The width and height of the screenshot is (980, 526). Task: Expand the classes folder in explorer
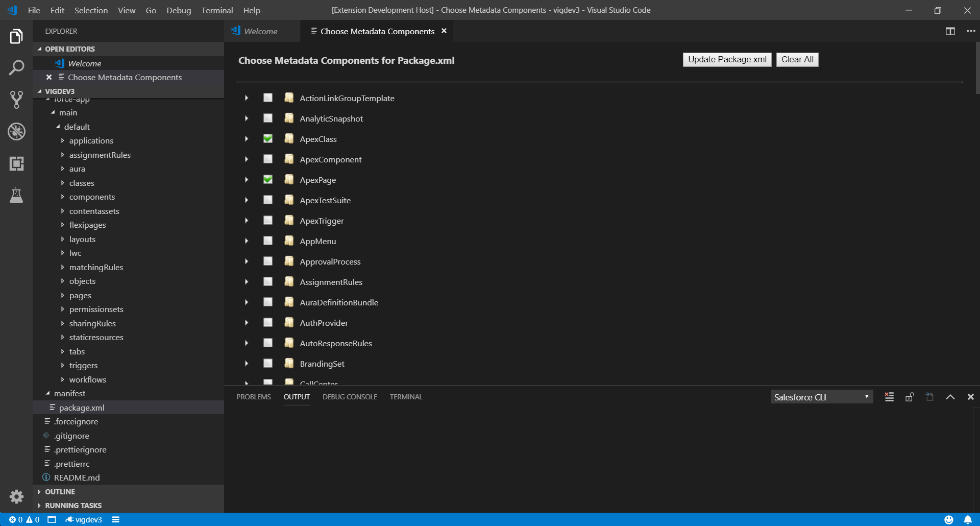tap(82, 183)
